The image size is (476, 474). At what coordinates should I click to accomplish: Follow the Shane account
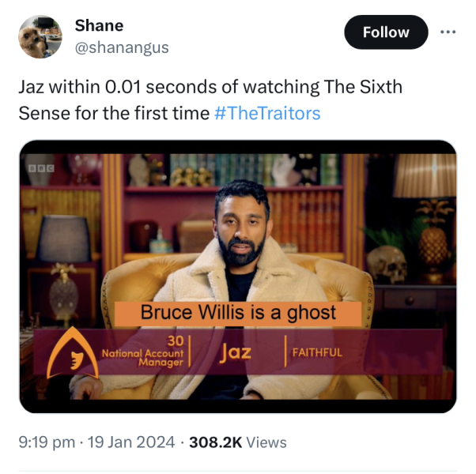point(386,32)
